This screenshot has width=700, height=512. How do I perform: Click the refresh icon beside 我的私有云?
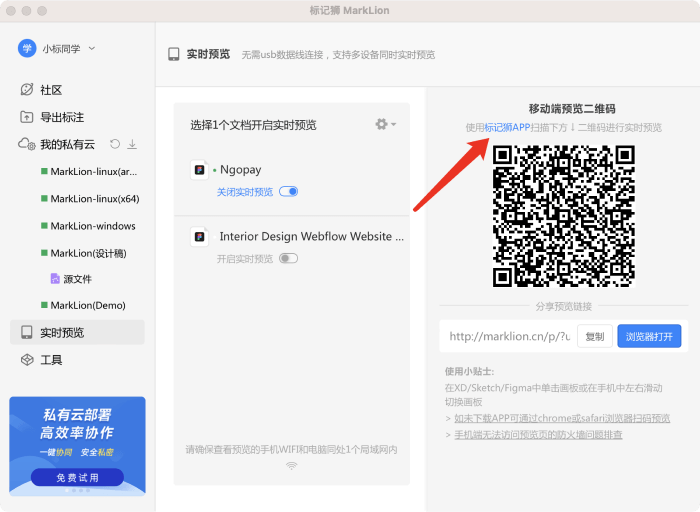[x=115, y=144]
